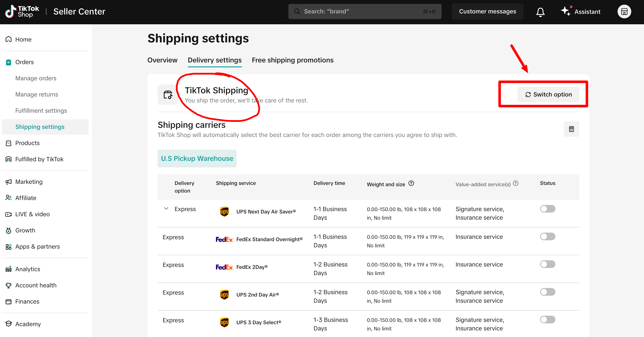This screenshot has height=337, width=644.
Task: Click the search field with "brand" placeholder
Action: click(x=365, y=12)
